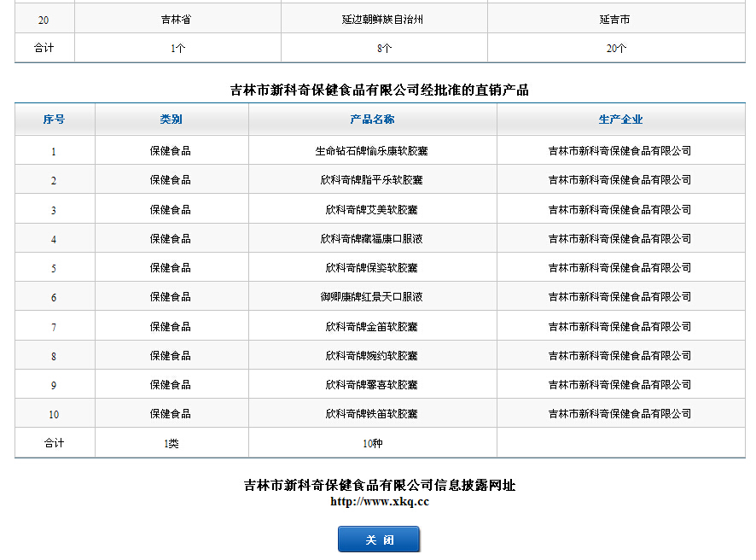Screen dimensions: 756x560
Task: Click the 10种 total products cell
Action: tap(373, 443)
